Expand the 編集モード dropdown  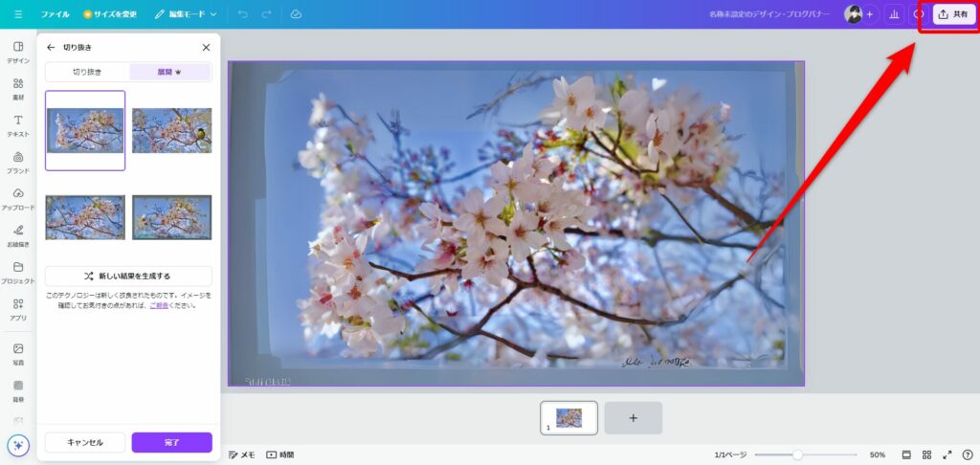pos(186,14)
